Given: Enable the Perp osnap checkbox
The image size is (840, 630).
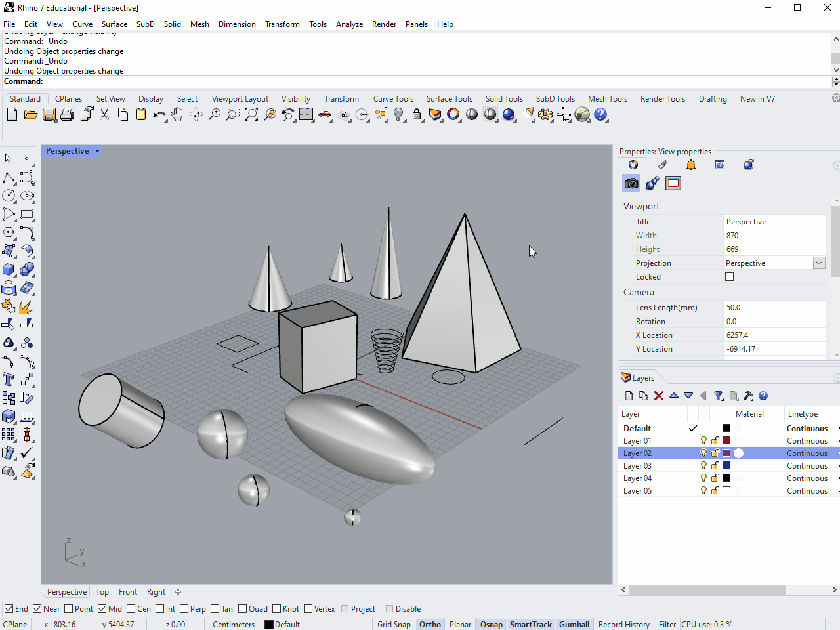Looking at the screenshot, I should point(184,609).
